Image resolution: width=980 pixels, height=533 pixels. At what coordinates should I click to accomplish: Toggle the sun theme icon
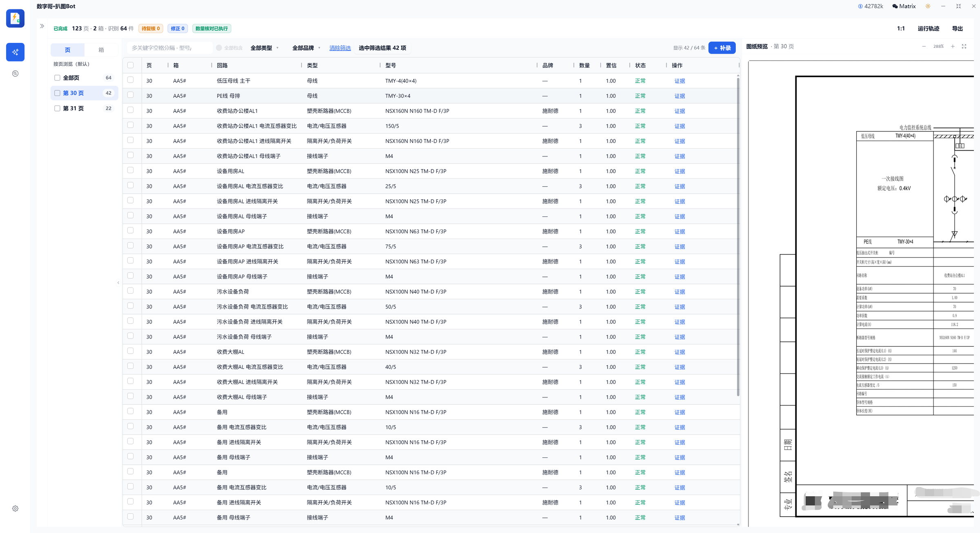click(928, 6)
